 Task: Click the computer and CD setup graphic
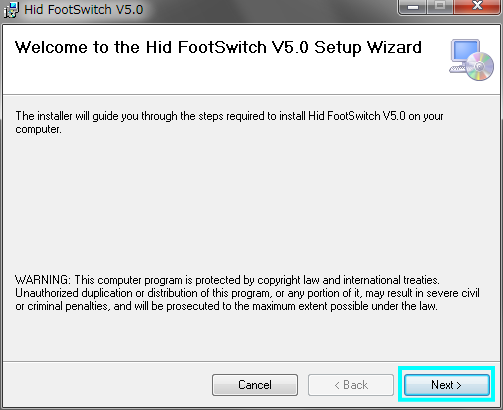tap(471, 60)
